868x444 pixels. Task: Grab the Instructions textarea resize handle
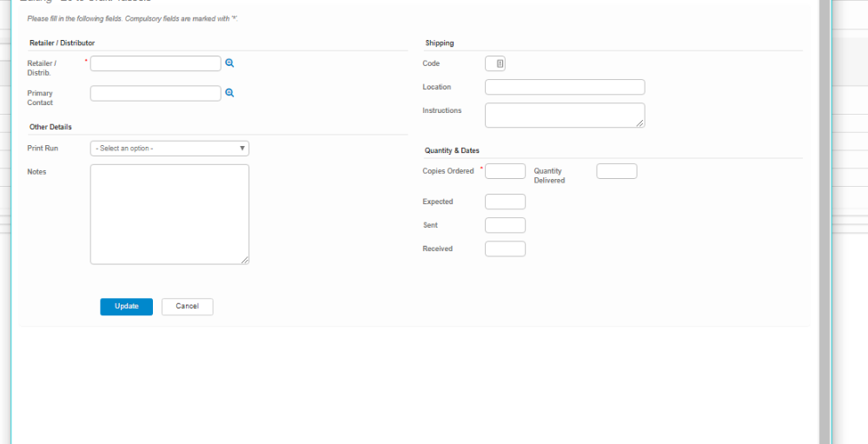click(640, 123)
